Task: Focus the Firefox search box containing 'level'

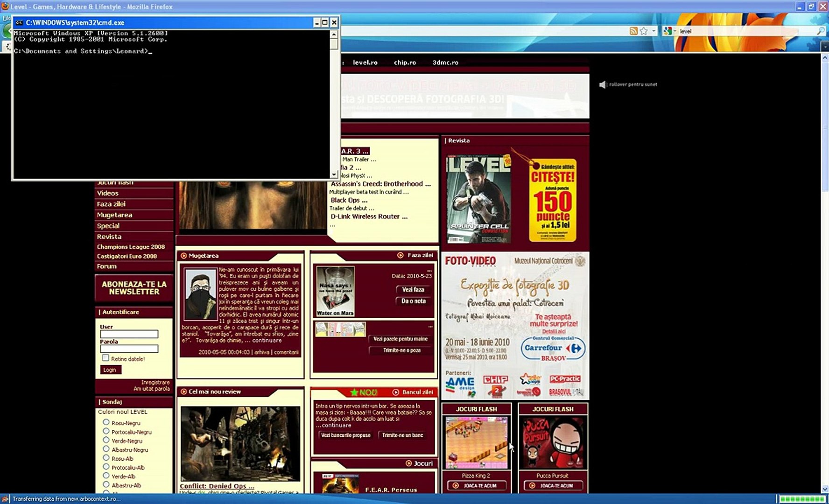Action: (747, 31)
